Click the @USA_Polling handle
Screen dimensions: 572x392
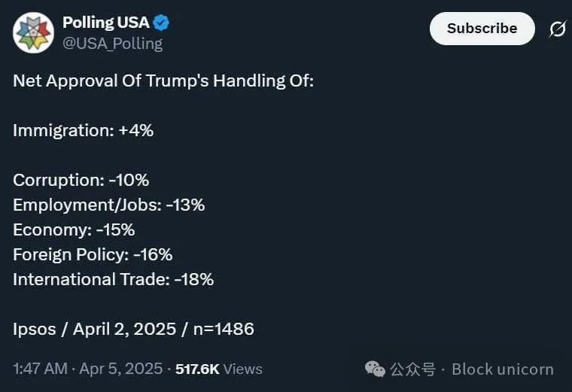[112, 44]
